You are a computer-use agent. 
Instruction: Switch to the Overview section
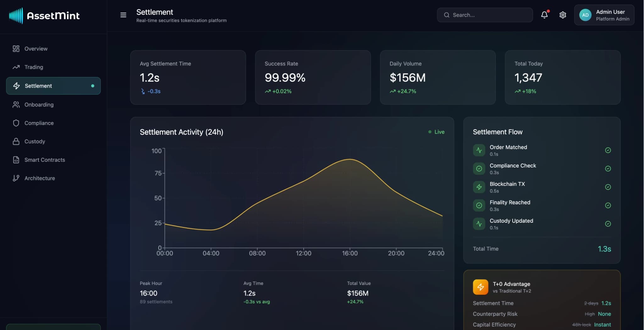[36, 48]
